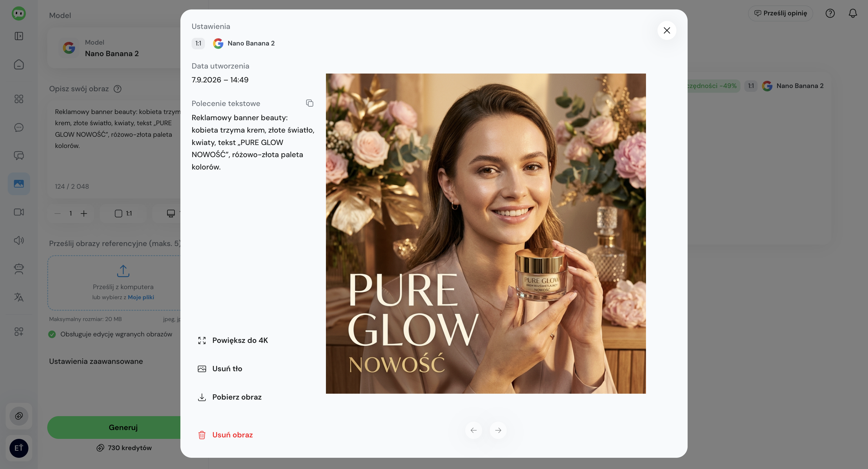Image resolution: width=868 pixels, height=469 pixels.
Task: Click Nano Banana 2 label in background result card
Action: click(800, 86)
